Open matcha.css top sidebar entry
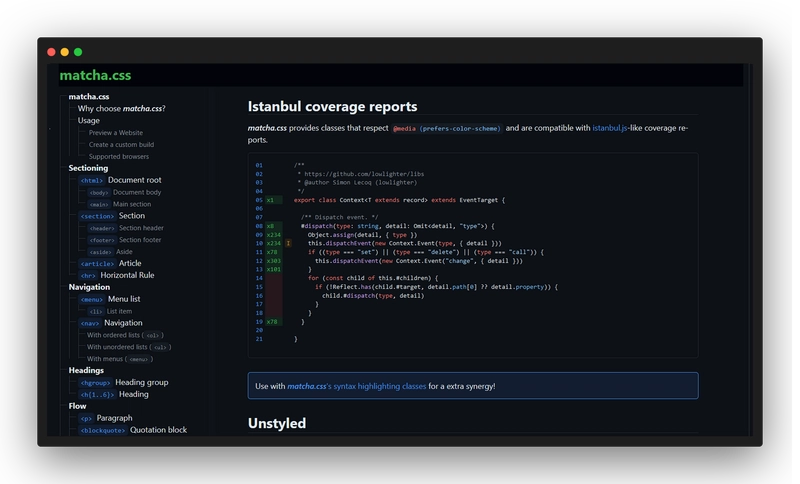Image resolution: width=800 pixels, height=484 pixels. point(89,96)
